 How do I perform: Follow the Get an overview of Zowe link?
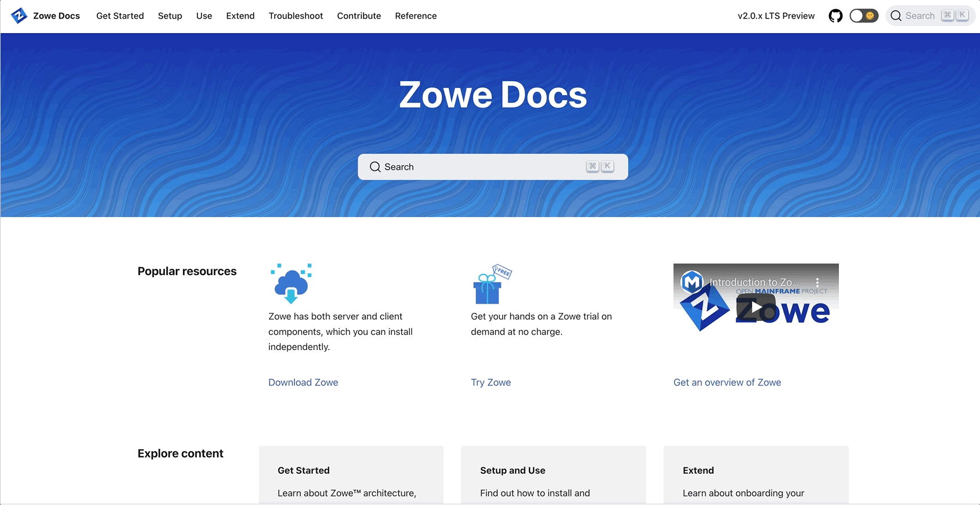[x=727, y=383]
